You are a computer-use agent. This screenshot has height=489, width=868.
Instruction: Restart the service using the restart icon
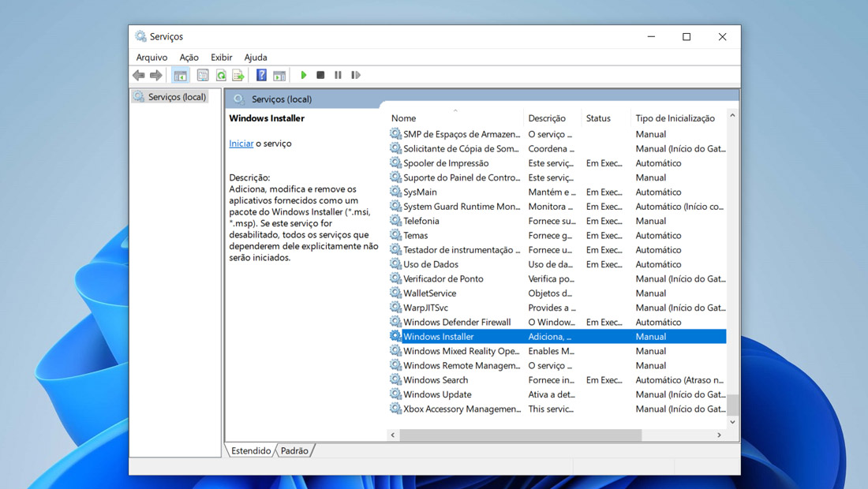(x=356, y=75)
